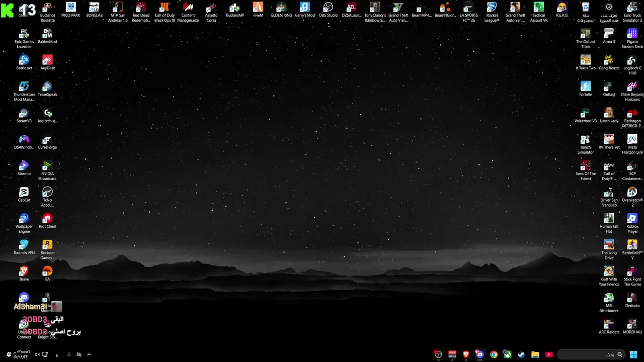Toggle the muted volume tray icon
Image resolution: width=644 pixels, height=362 pixels.
[37, 354]
